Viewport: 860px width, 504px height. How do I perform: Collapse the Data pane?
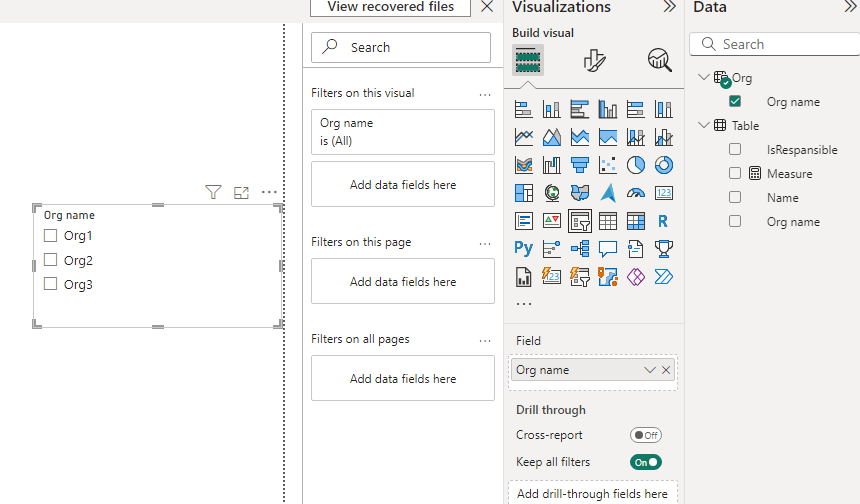tap(850, 7)
